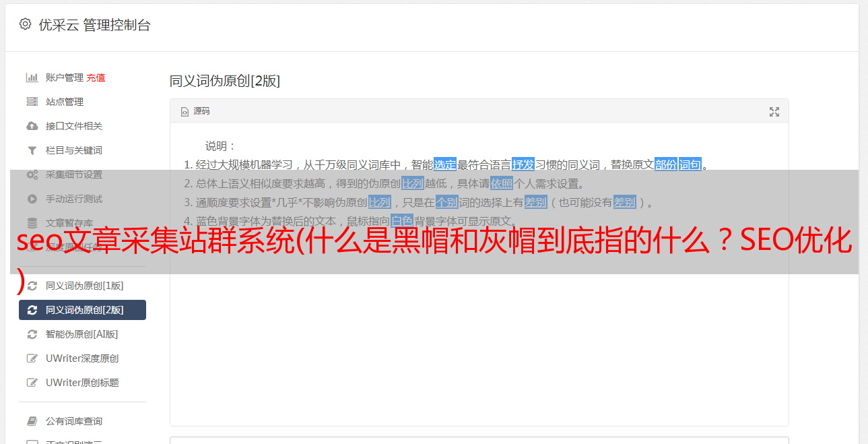Click the 优采云 管理控制台 header title
The height and width of the screenshot is (444, 868).
[x=95, y=25]
